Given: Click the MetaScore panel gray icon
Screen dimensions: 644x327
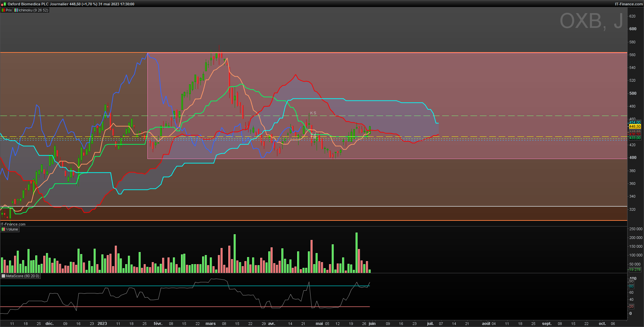Looking at the screenshot, I should point(3,276).
